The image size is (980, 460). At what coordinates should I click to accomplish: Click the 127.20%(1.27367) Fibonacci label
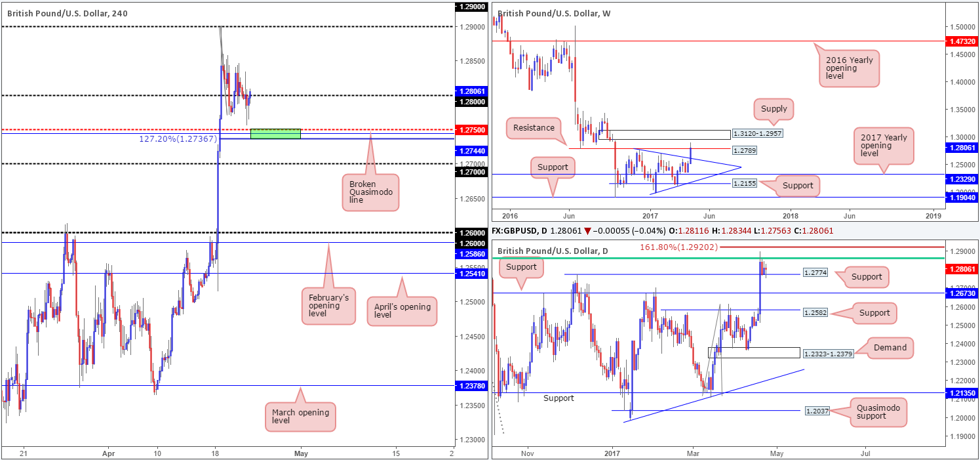(178, 138)
